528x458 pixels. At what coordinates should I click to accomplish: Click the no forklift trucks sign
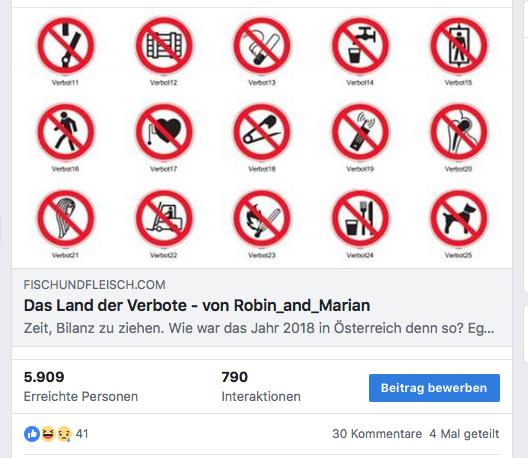click(164, 218)
